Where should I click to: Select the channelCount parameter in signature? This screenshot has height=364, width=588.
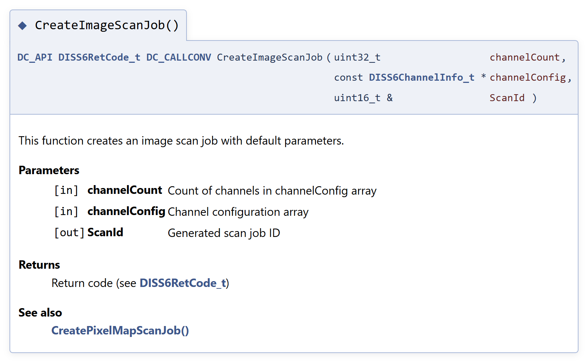pyautogui.click(x=524, y=57)
